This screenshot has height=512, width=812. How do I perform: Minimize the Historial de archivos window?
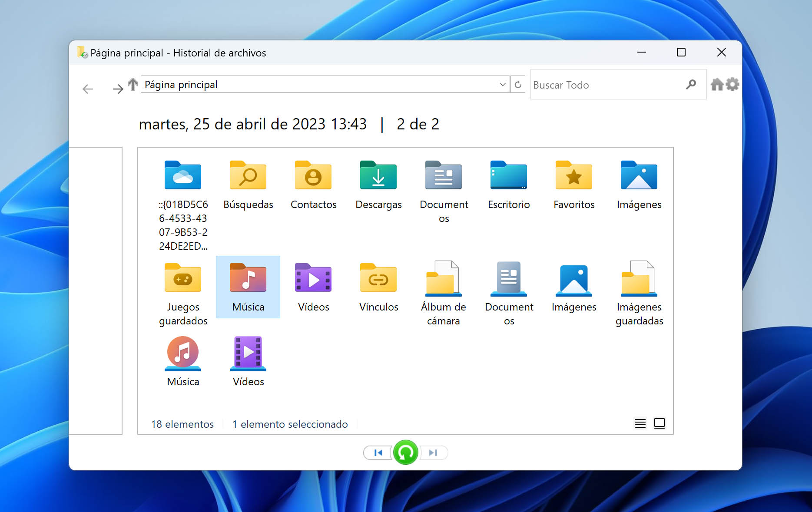tap(642, 52)
